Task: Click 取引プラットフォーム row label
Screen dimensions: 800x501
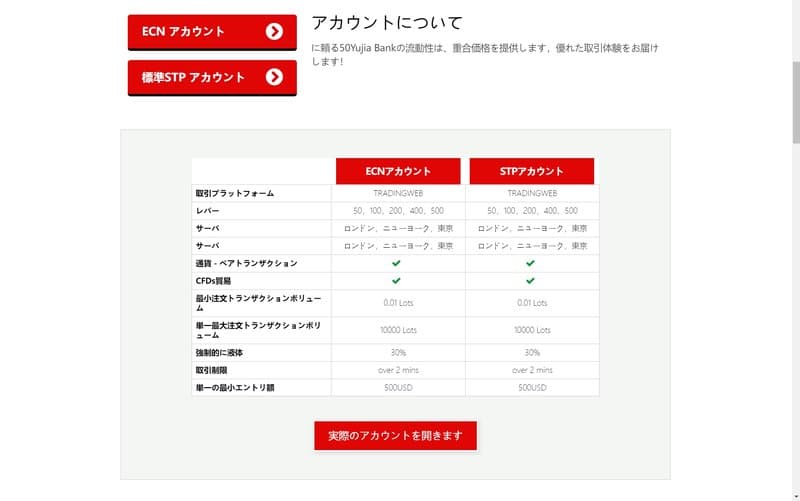Action: pos(235,193)
